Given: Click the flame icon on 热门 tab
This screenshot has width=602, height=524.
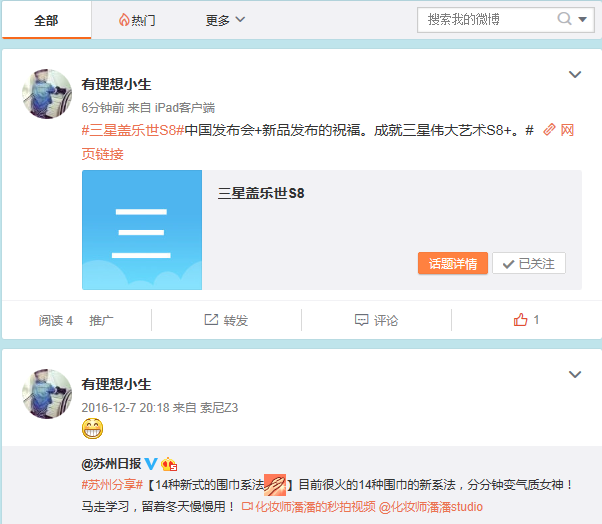Looking at the screenshot, I should [x=124, y=20].
